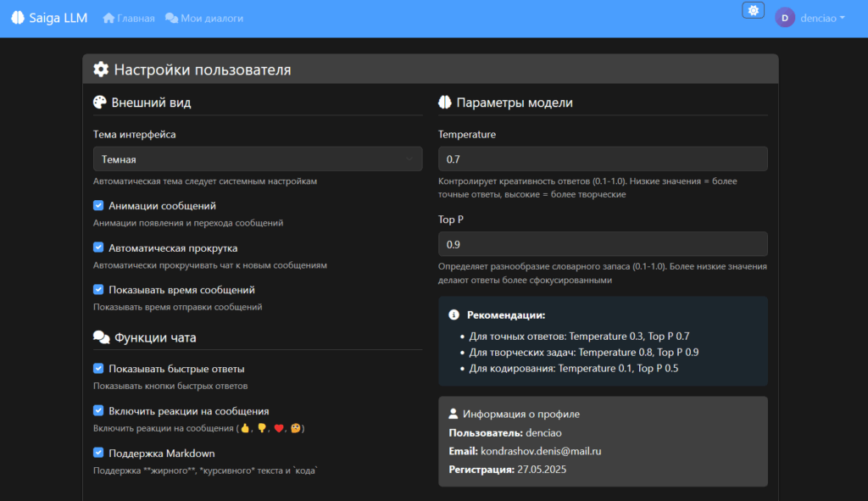This screenshot has height=501, width=868.
Task: Open Мои диалоги navigation item
Action: (212, 18)
